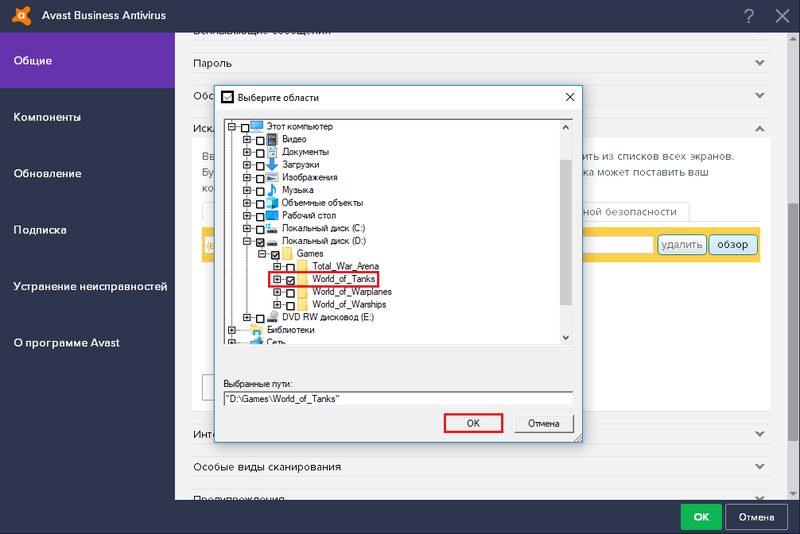
Task: Check the Загрузки checkbox
Action: click(x=260, y=166)
